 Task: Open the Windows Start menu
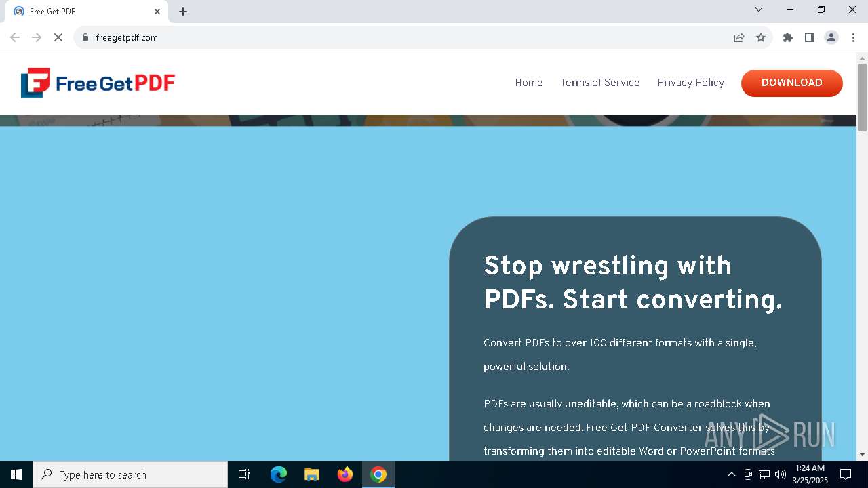[16, 474]
